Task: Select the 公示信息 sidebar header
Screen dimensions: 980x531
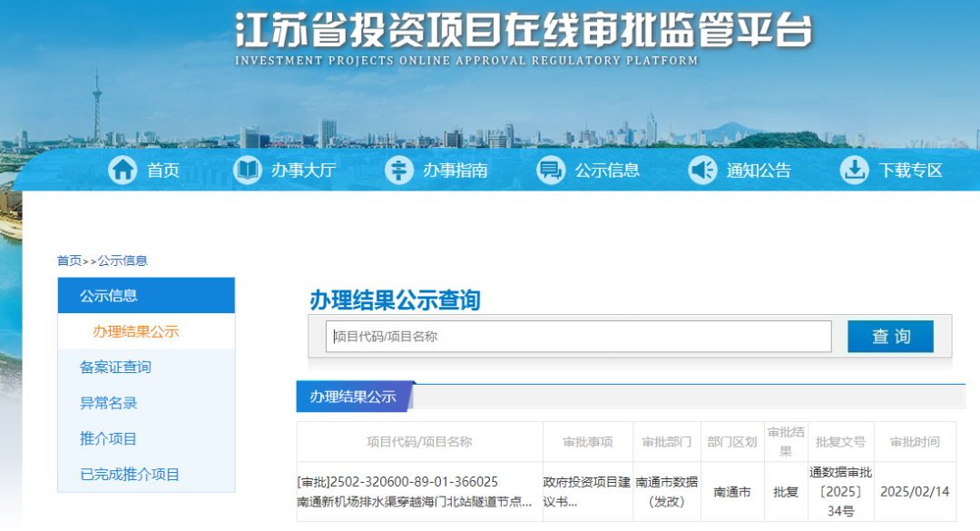Action: [x=146, y=295]
